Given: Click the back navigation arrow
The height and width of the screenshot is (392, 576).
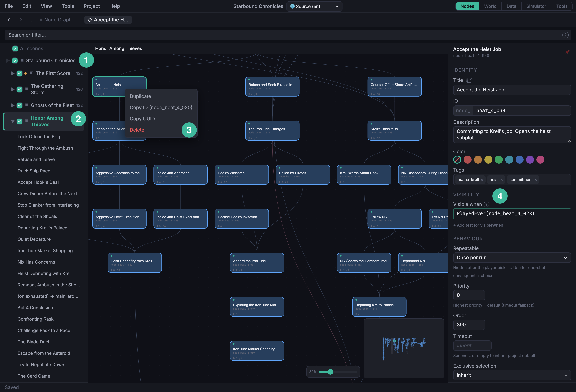Looking at the screenshot, I should 10,20.
